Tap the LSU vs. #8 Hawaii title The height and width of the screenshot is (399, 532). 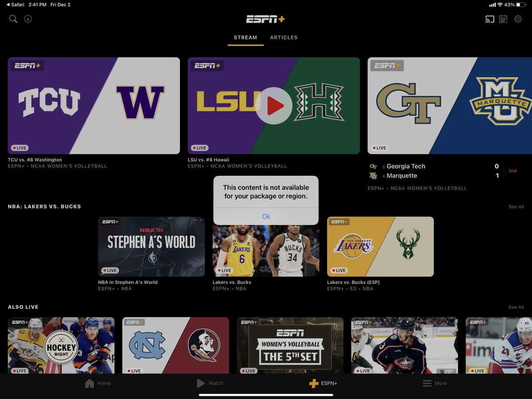tap(208, 160)
